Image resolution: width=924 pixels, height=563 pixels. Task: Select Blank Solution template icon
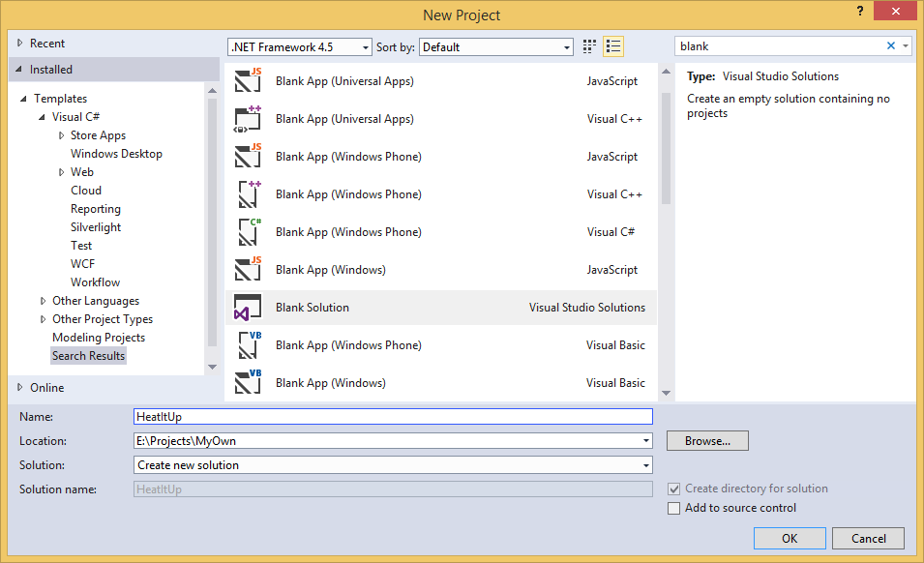tap(248, 308)
